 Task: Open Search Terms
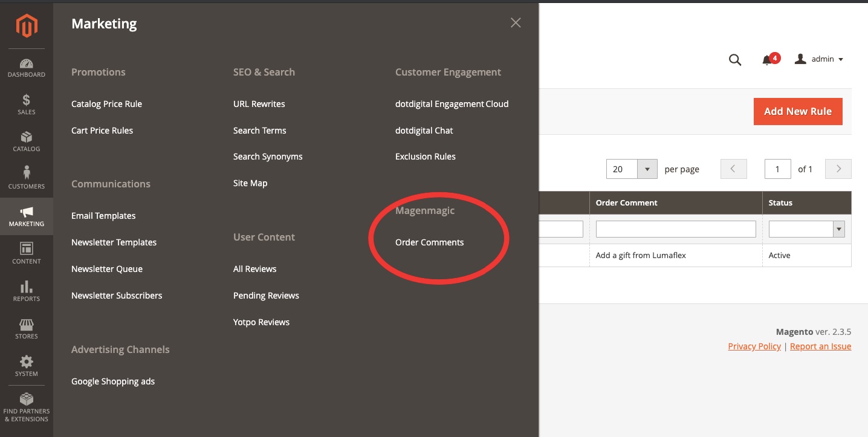click(260, 131)
